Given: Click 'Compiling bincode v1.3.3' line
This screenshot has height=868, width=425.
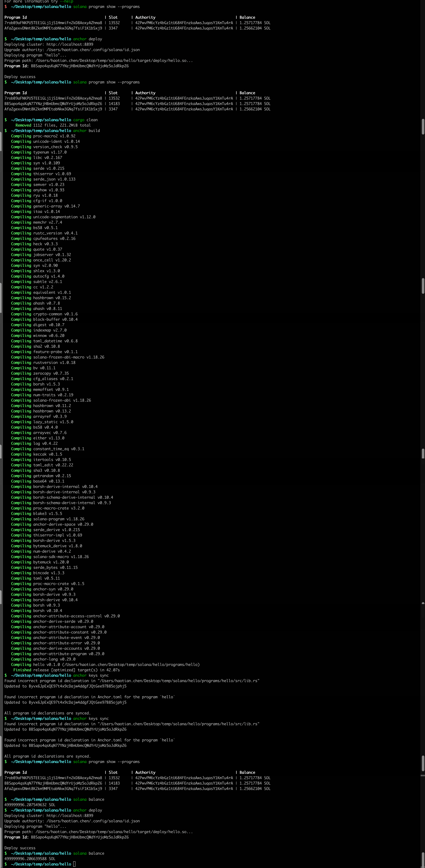Looking at the screenshot, I should click(38, 573).
